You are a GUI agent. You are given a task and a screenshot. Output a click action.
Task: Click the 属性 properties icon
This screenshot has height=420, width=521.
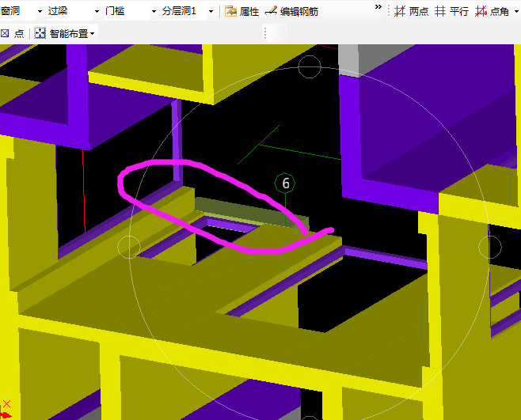pos(230,11)
